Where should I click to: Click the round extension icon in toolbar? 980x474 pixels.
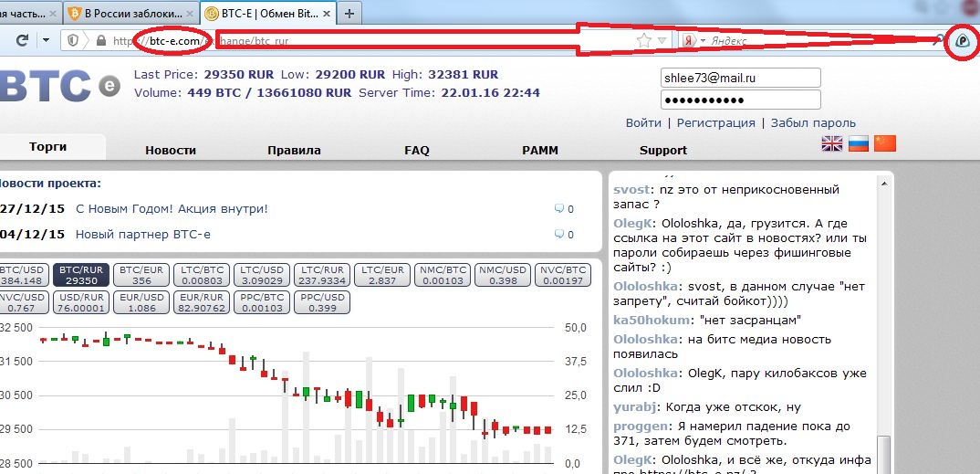tap(964, 41)
